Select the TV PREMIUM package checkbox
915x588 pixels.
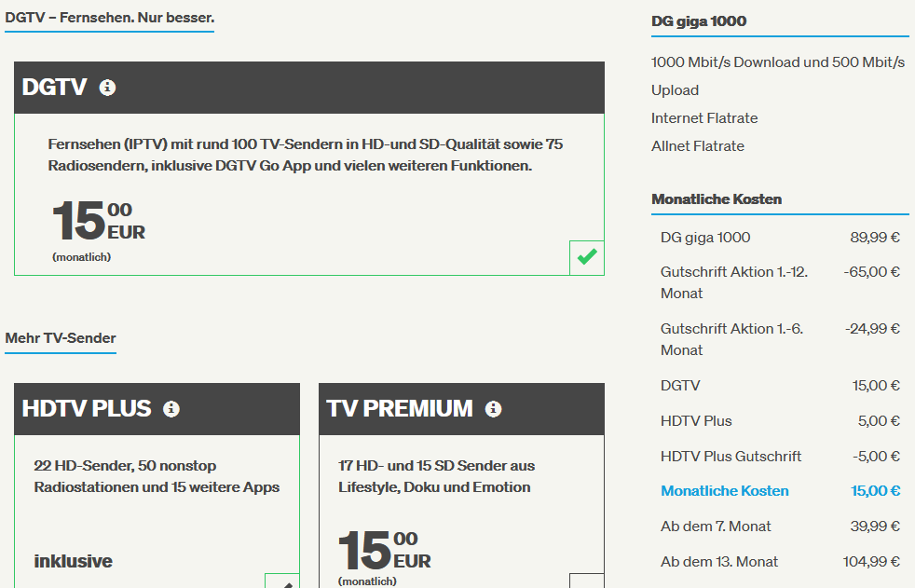(x=586, y=581)
